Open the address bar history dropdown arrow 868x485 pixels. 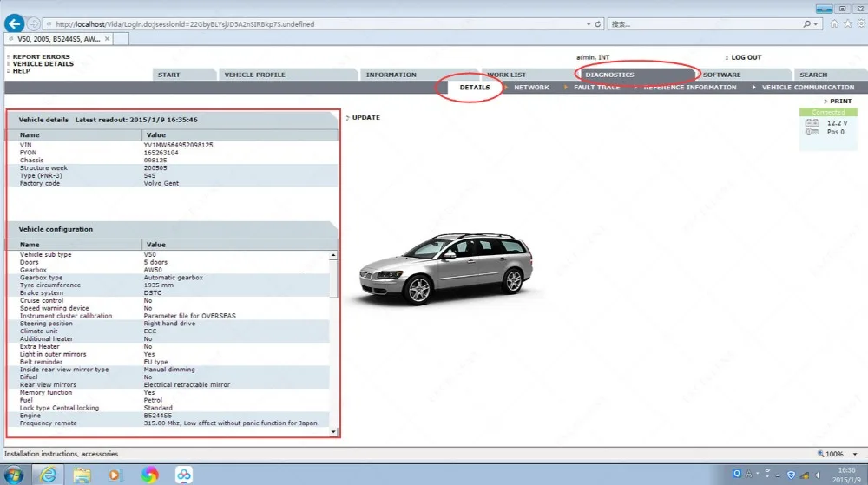(x=589, y=24)
